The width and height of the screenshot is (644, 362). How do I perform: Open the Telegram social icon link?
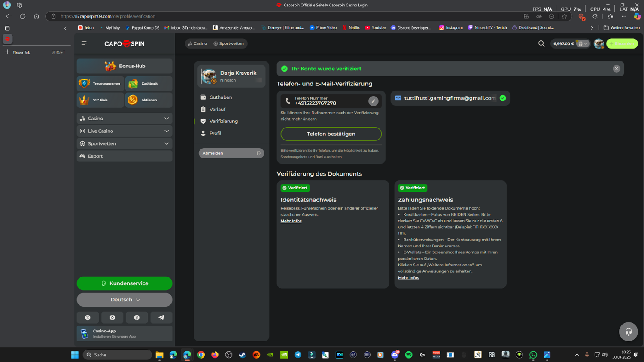tap(161, 318)
